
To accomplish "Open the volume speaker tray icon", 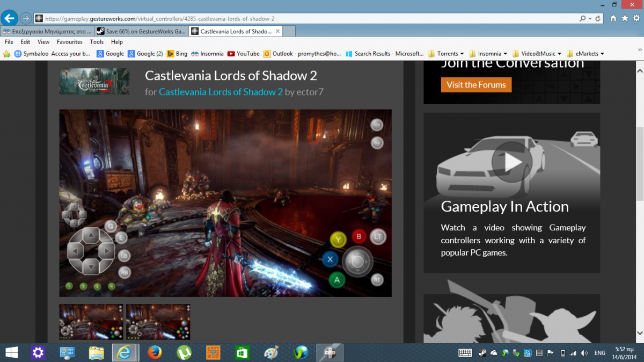I will pos(584,353).
